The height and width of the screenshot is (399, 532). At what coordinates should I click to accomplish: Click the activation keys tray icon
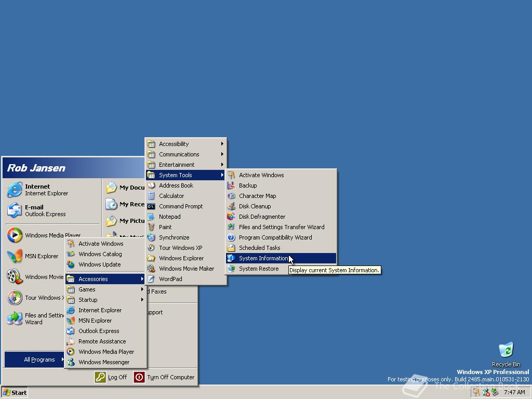[477, 393]
